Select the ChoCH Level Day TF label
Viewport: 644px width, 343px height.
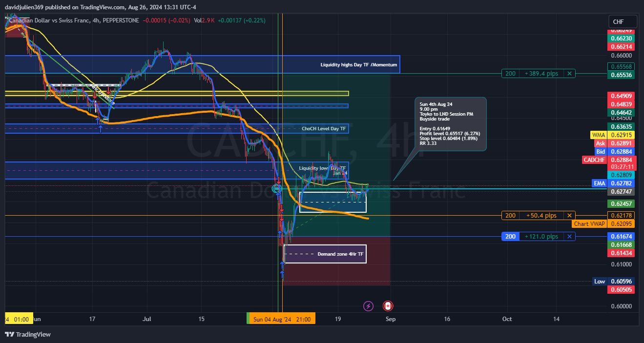click(324, 129)
